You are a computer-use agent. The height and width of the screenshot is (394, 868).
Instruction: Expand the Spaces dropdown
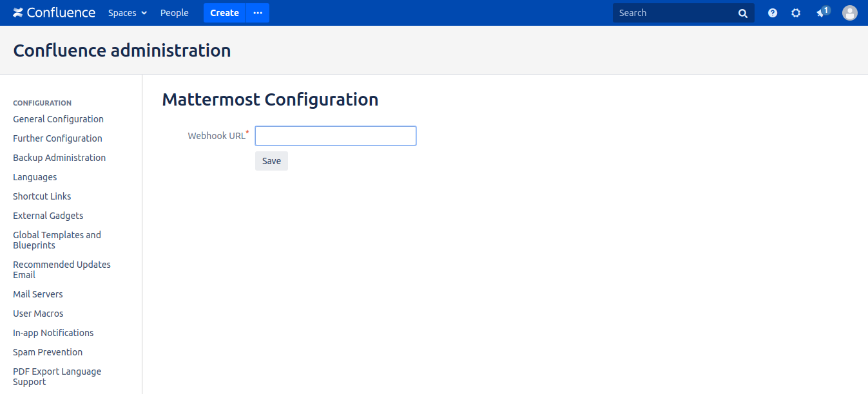128,13
